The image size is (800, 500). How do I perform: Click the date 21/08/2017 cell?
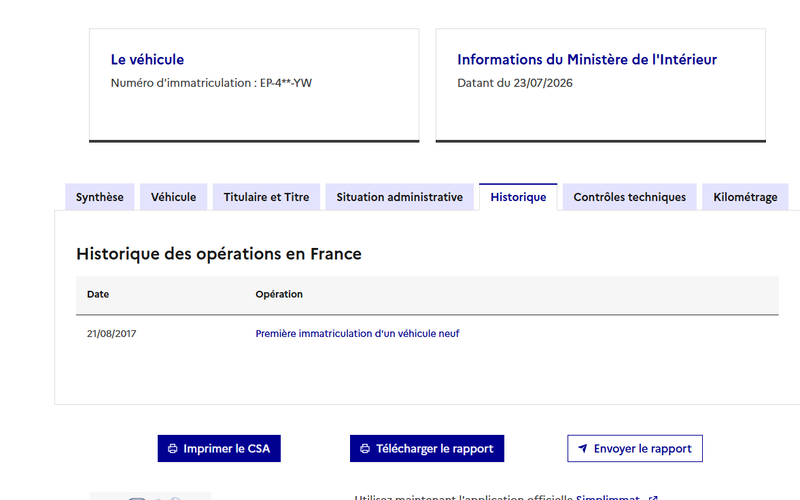[112, 334]
